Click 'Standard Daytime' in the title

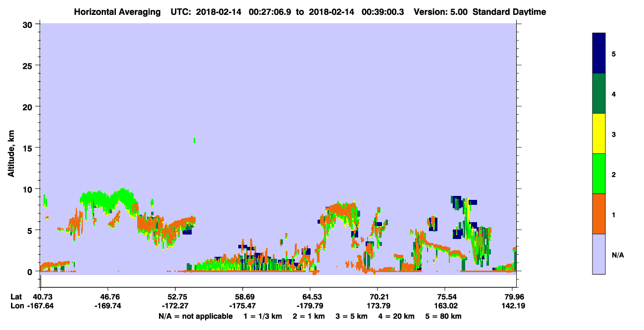pyautogui.click(x=509, y=12)
